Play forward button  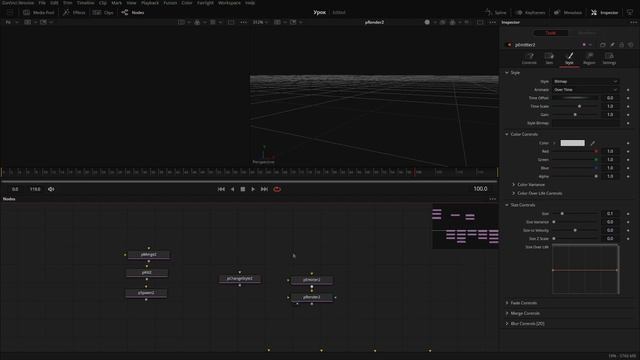tap(253, 189)
